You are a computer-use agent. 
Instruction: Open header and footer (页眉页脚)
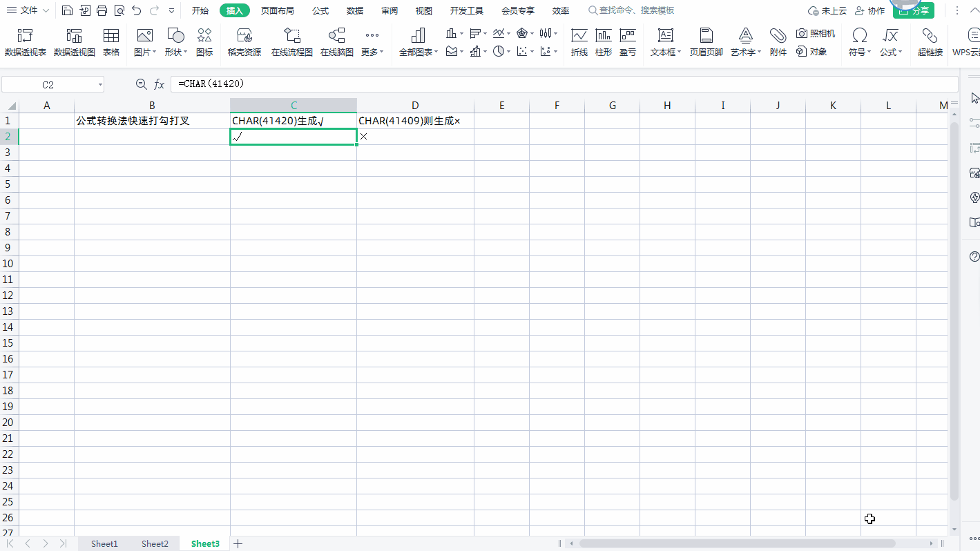coord(707,42)
